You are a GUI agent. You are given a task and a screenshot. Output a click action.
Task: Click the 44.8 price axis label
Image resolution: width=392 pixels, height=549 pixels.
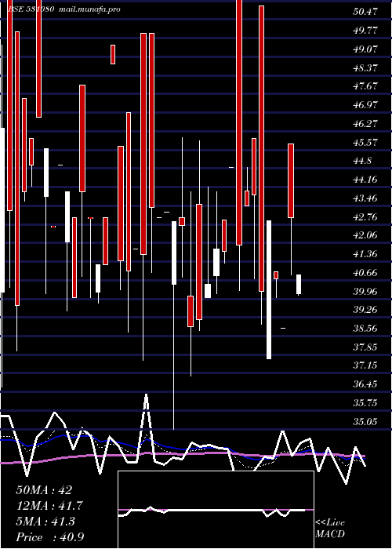(x=362, y=161)
